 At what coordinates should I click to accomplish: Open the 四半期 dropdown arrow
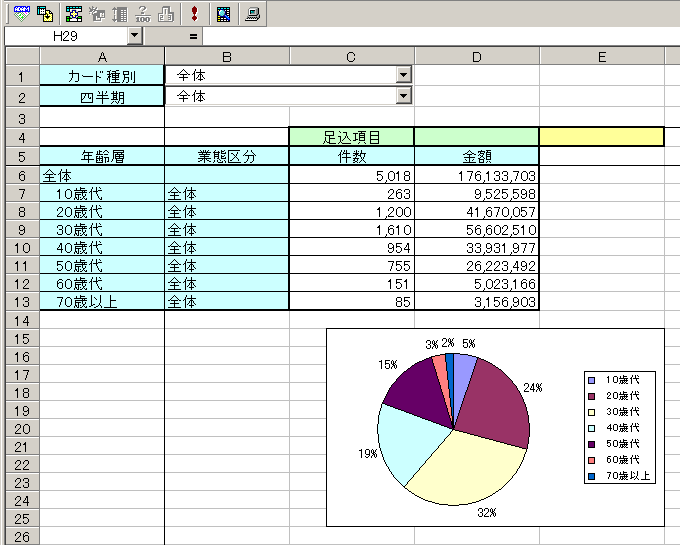403,95
